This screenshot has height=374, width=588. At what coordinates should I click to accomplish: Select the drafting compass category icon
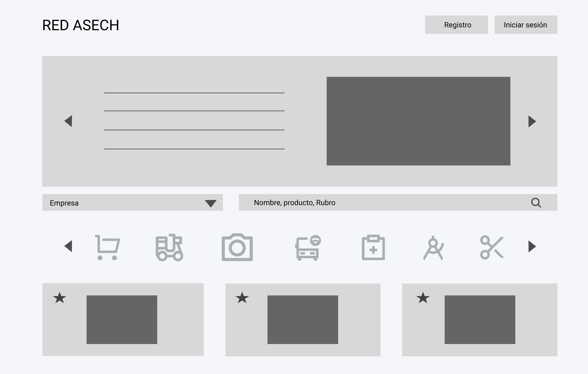(433, 248)
